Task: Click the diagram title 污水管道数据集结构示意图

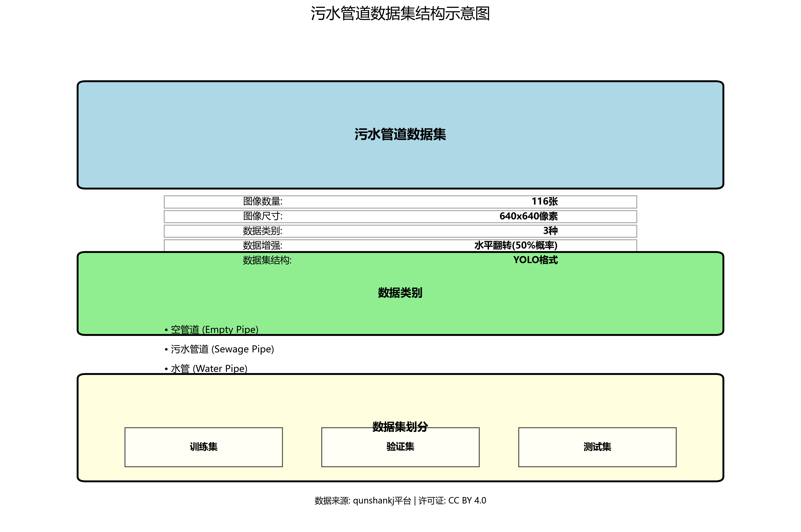Action: click(400, 14)
